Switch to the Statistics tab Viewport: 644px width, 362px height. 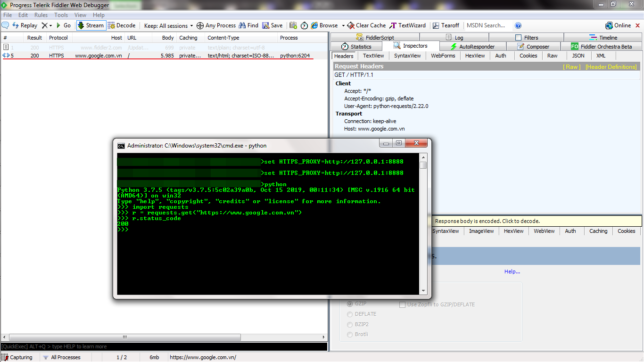356,47
